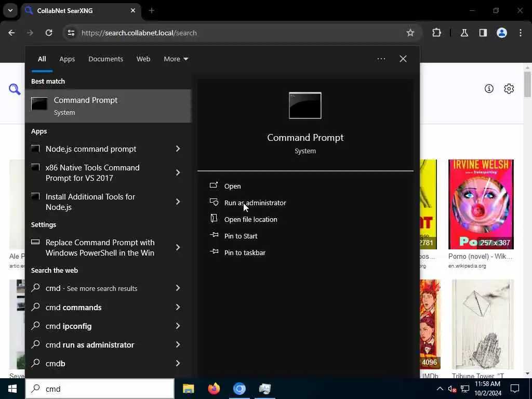Reload the browser page
532x399 pixels.
coord(49,33)
